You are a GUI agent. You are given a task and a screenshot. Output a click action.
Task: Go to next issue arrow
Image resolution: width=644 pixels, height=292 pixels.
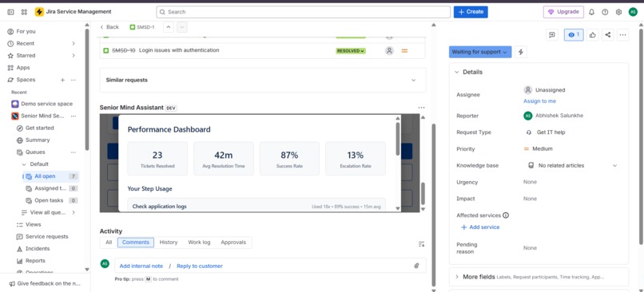click(x=182, y=27)
